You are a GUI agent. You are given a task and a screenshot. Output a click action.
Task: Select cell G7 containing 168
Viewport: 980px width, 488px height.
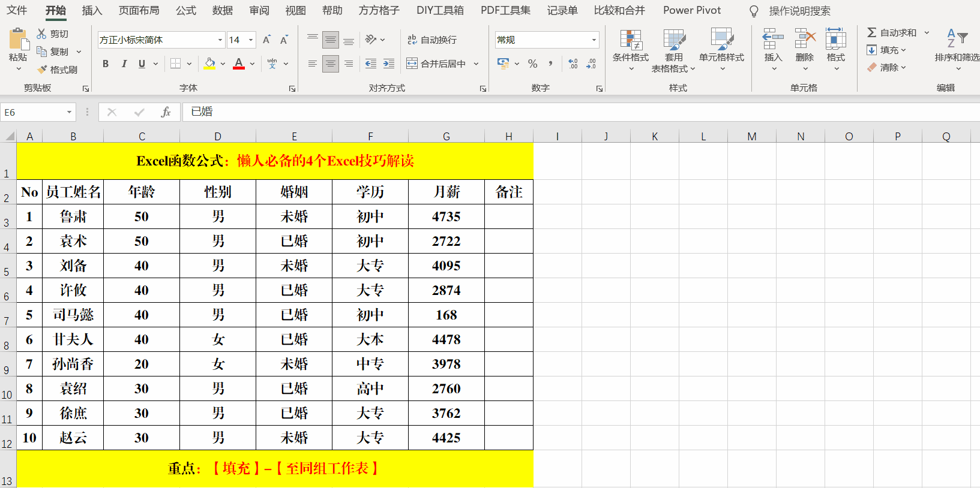(446, 315)
